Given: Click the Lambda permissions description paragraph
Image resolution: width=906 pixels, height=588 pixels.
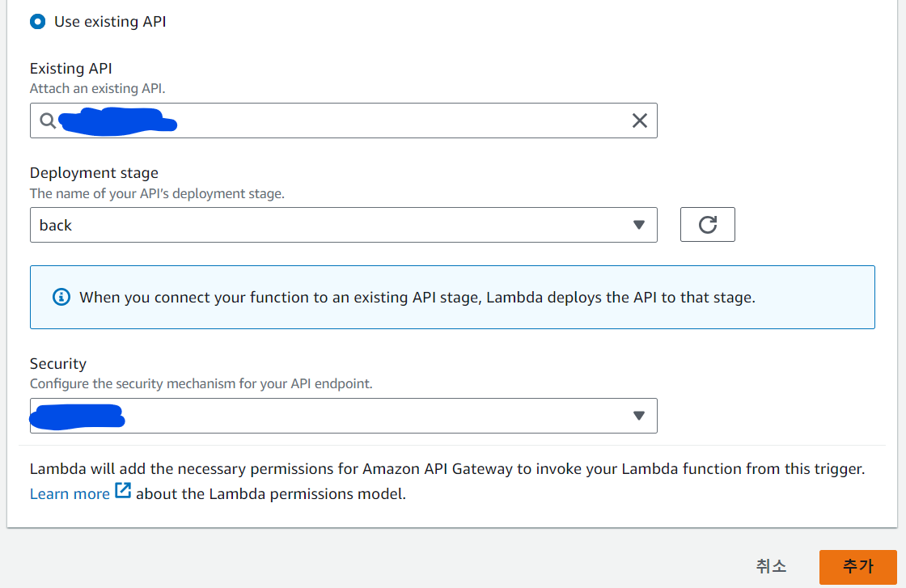Looking at the screenshot, I should click(x=447, y=468).
